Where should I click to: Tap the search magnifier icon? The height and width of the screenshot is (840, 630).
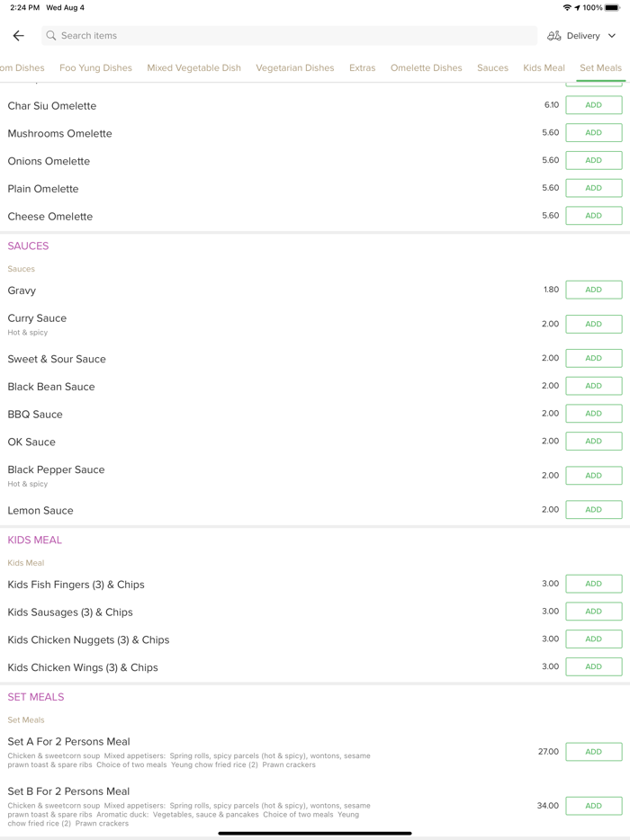tap(51, 36)
